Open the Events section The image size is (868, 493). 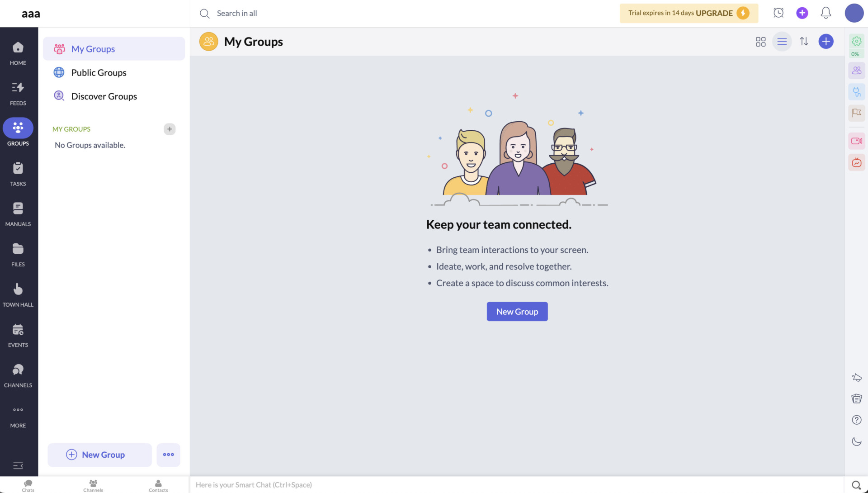point(18,334)
